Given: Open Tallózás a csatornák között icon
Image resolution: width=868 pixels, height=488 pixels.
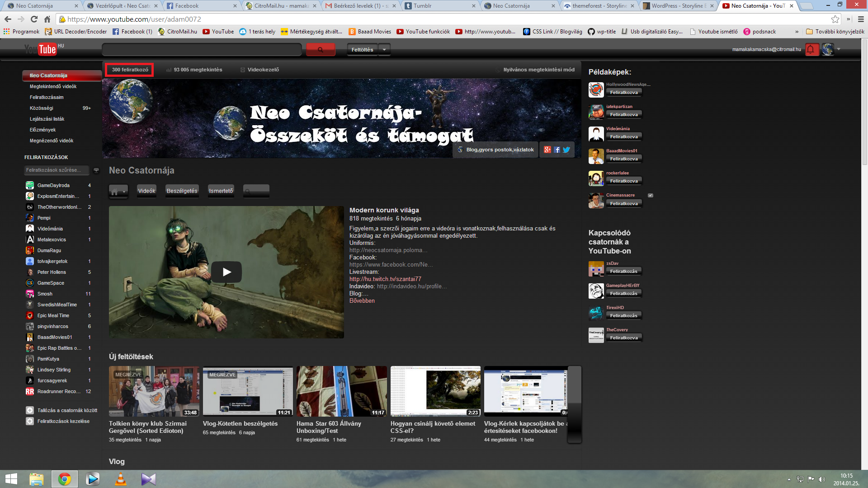Looking at the screenshot, I should click(30, 410).
